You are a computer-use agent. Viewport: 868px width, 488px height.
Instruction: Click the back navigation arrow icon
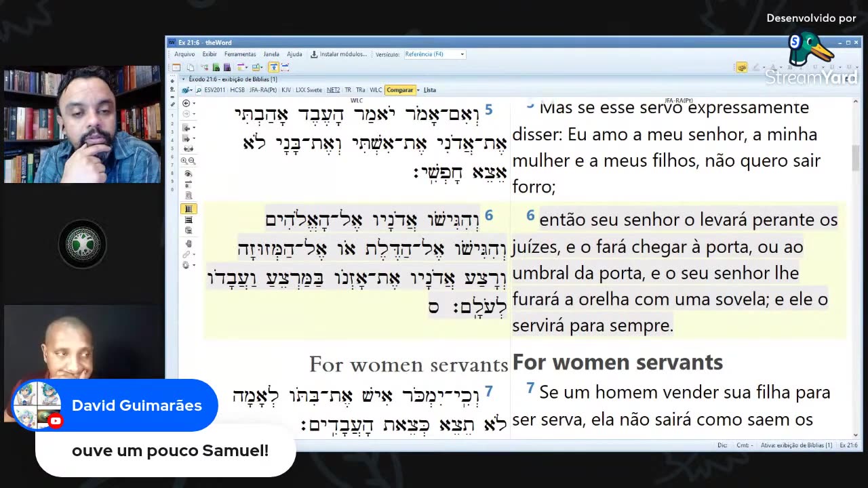(186, 104)
